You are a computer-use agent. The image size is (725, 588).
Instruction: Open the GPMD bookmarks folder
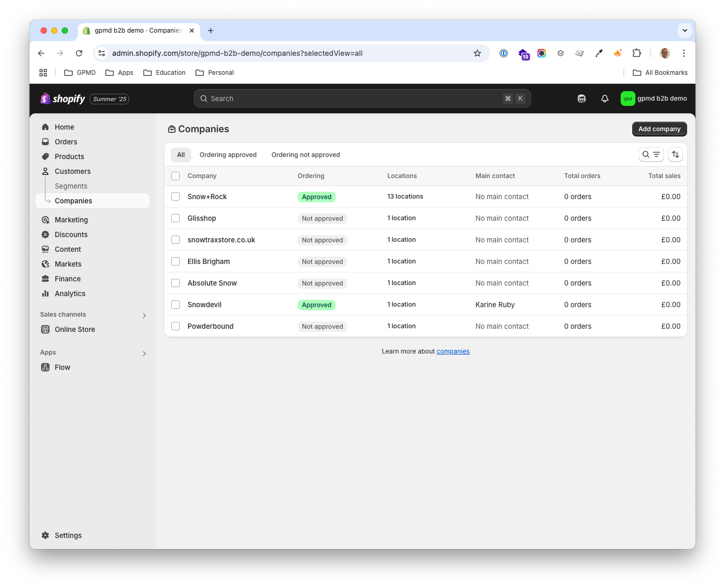pyautogui.click(x=80, y=73)
